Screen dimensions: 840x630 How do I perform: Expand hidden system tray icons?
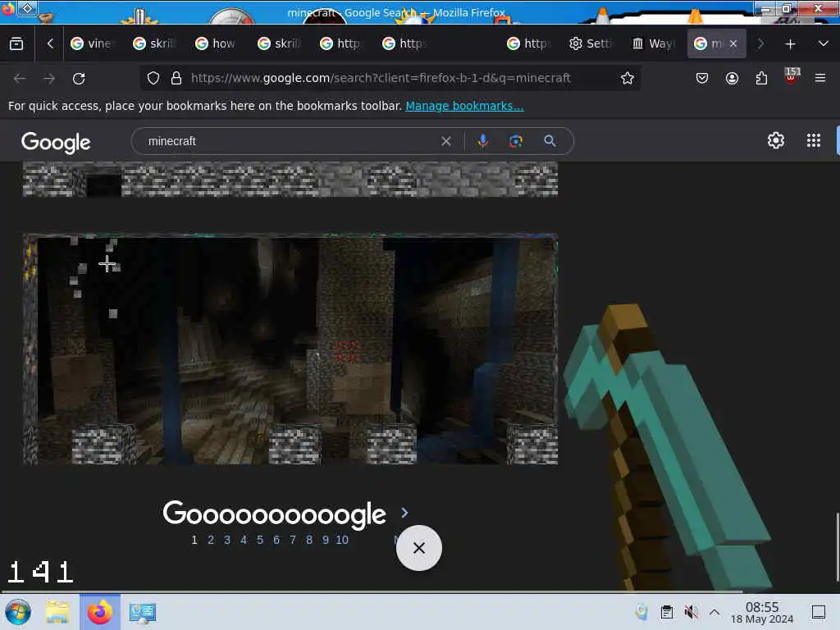coord(714,612)
